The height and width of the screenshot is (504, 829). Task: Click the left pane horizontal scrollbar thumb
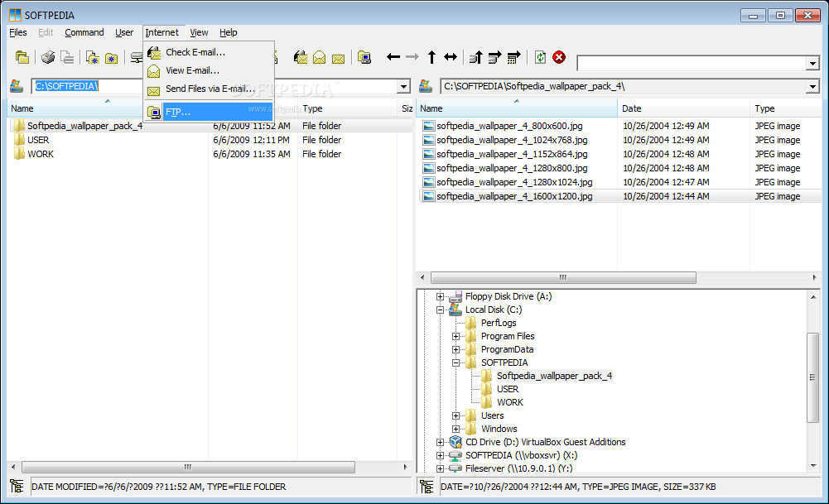(x=188, y=467)
